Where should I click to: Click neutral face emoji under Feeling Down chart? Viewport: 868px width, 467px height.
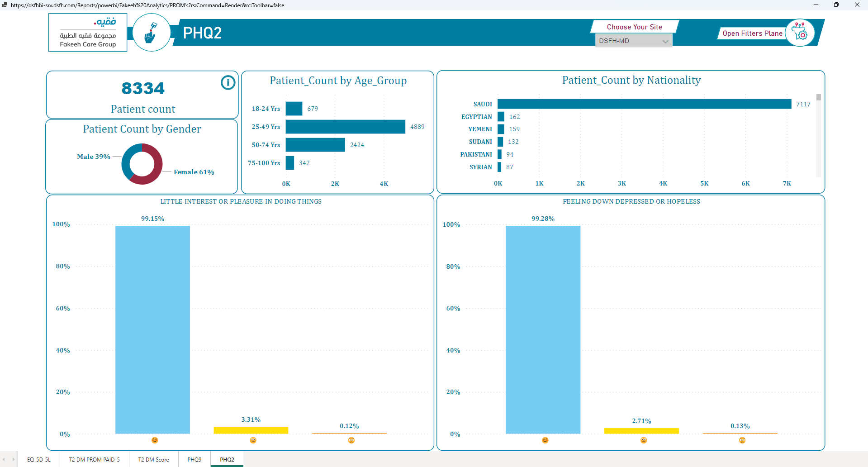pyautogui.click(x=644, y=440)
